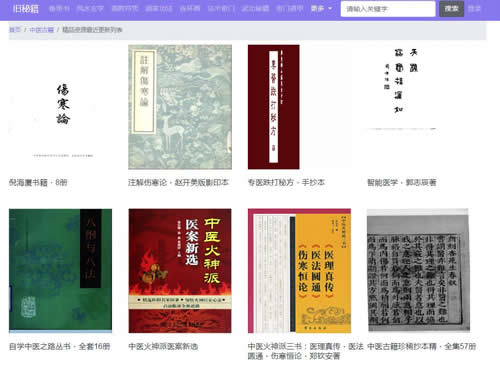This screenshot has height=365, width=500.
Task: Open the grayscale ancient manuscript thumbnail
Action: click(419, 271)
